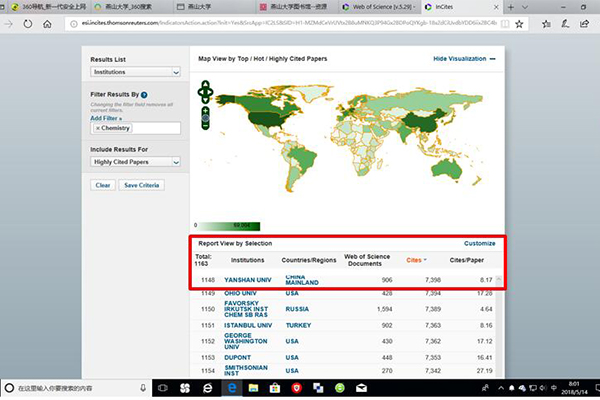Remove the Chemistry filter tag

coord(98,128)
